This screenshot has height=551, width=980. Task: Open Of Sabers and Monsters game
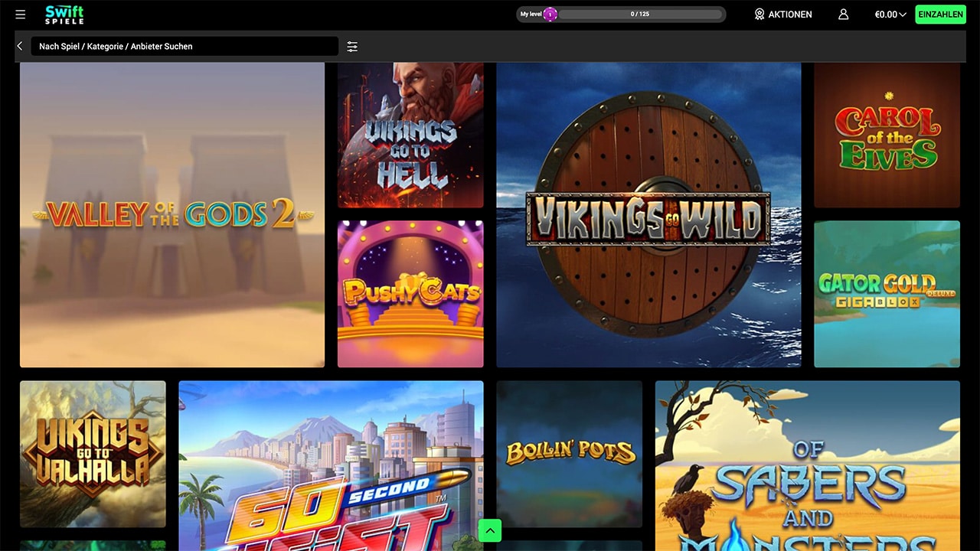(x=807, y=466)
